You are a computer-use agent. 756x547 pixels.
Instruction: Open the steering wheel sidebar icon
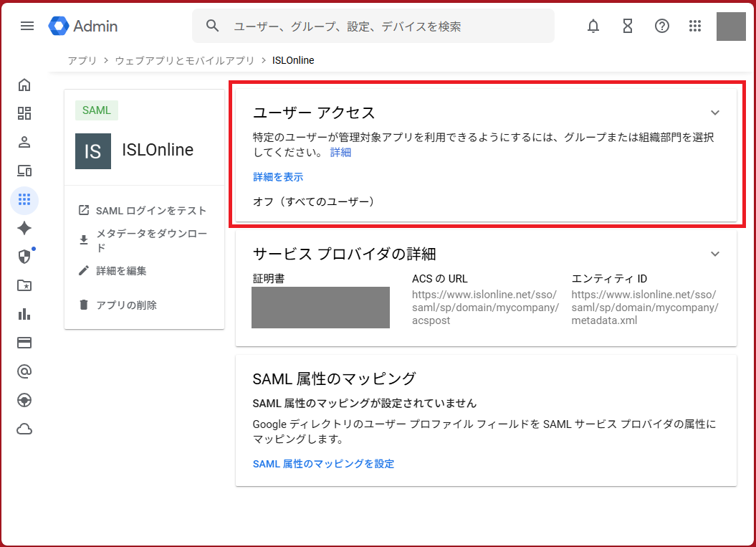point(24,400)
